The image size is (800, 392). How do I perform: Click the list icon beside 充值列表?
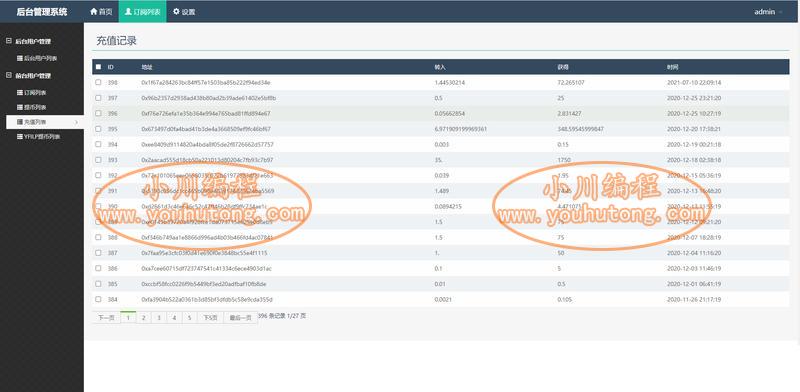click(20, 122)
